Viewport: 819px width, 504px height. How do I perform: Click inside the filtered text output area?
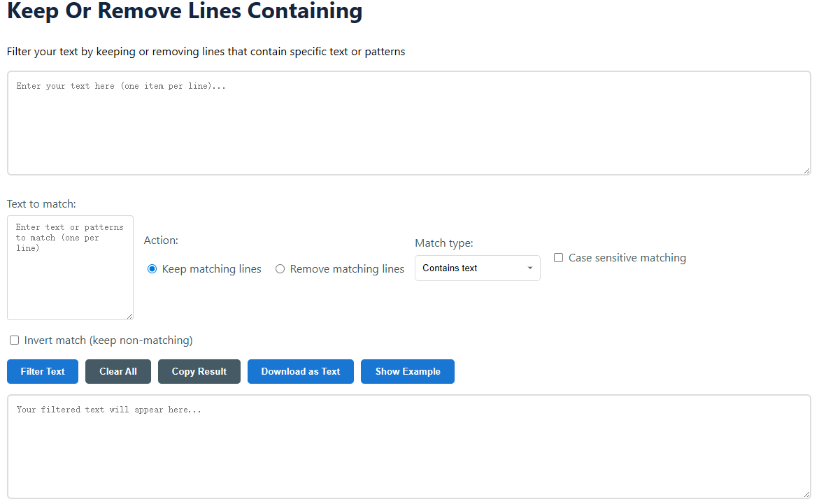point(408,446)
